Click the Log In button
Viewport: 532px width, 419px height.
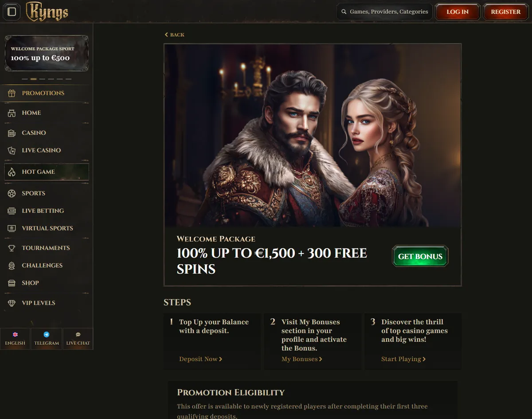(x=458, y=12)
